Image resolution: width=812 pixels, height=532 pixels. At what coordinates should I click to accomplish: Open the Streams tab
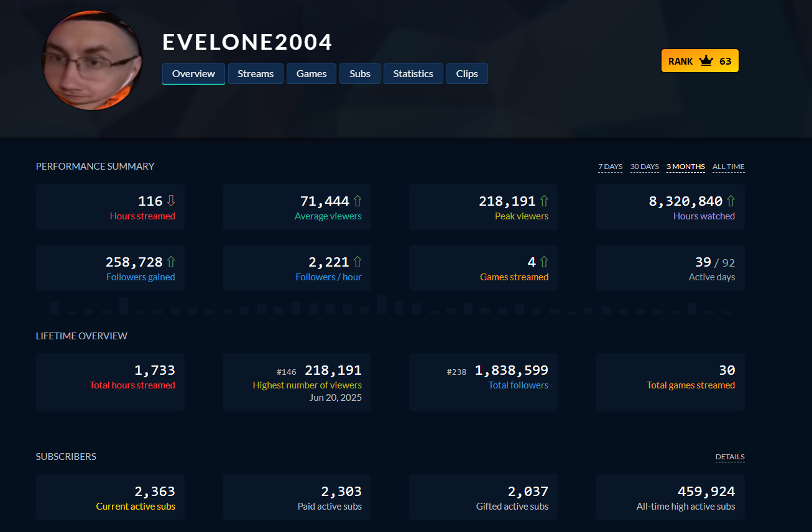(x=256, y=73)
